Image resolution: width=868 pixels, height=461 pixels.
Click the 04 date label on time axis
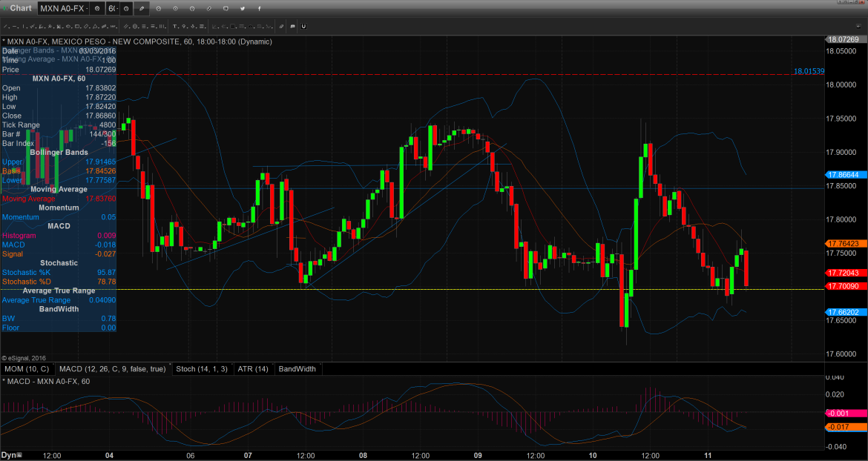(x=109, y=456)
